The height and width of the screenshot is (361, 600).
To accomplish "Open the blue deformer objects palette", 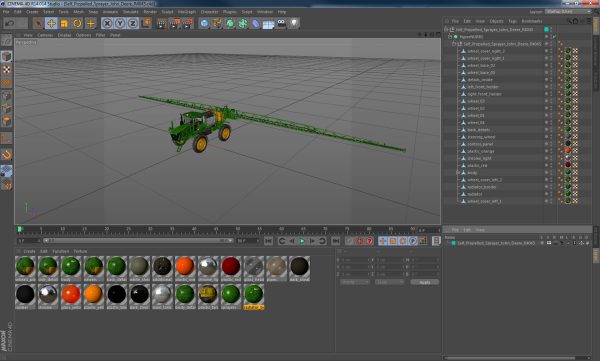I will (255, 24).
